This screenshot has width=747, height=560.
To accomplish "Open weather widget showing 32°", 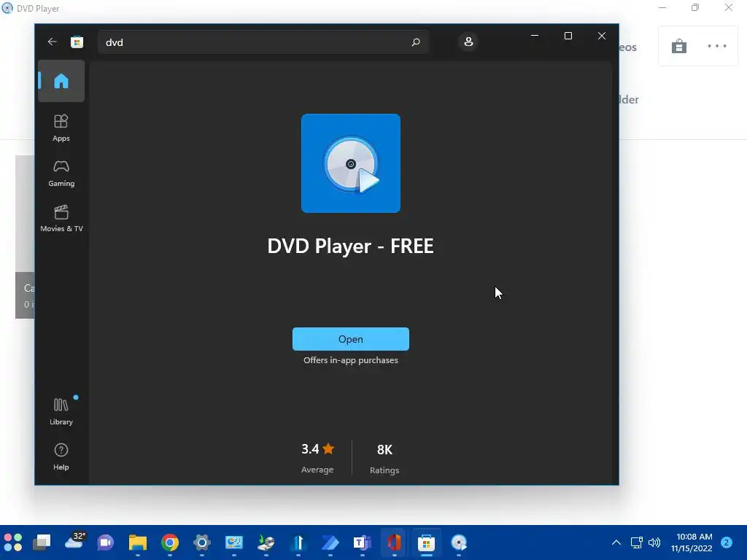I will [75, 542].
